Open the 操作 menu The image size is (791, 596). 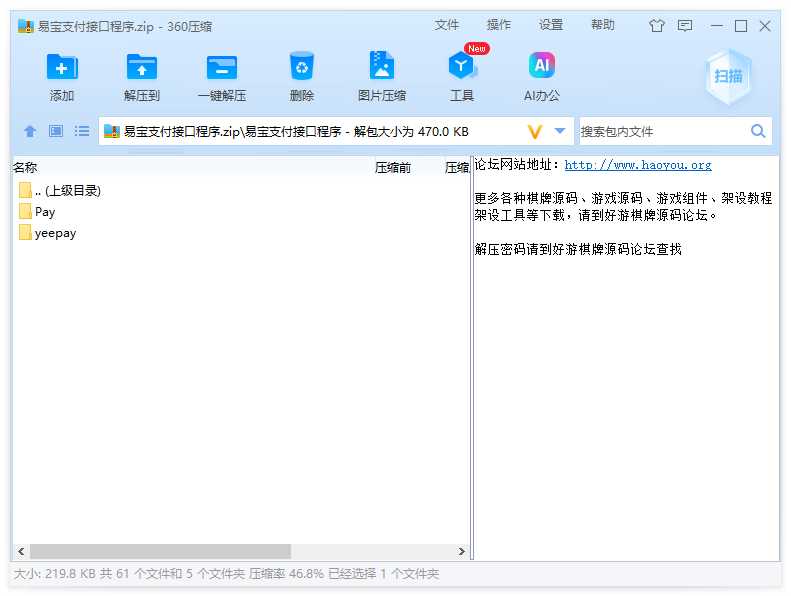tap(498, 25)
